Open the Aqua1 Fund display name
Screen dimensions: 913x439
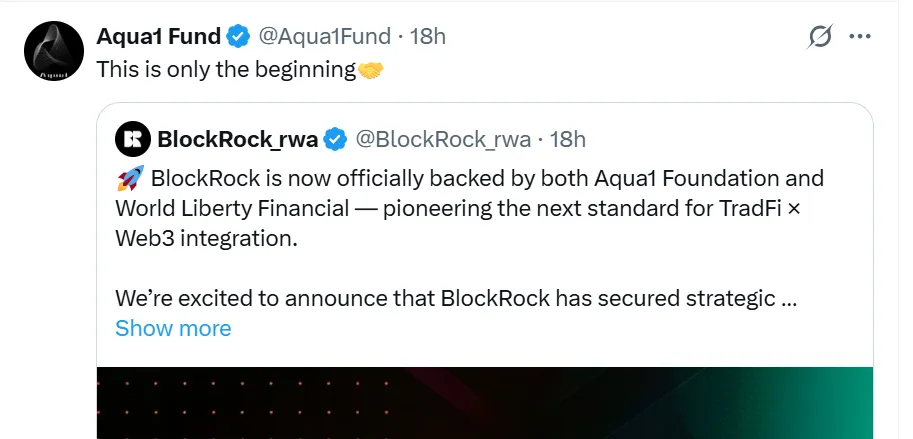click(158, 37)
